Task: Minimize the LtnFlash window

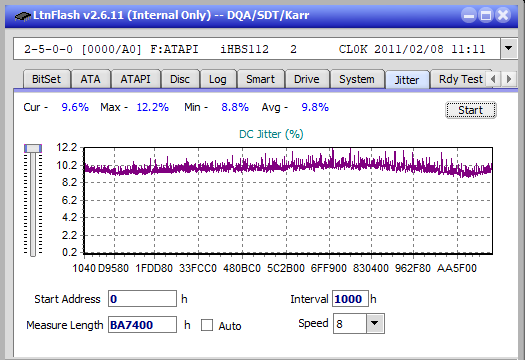Action: tap(469, 15)
